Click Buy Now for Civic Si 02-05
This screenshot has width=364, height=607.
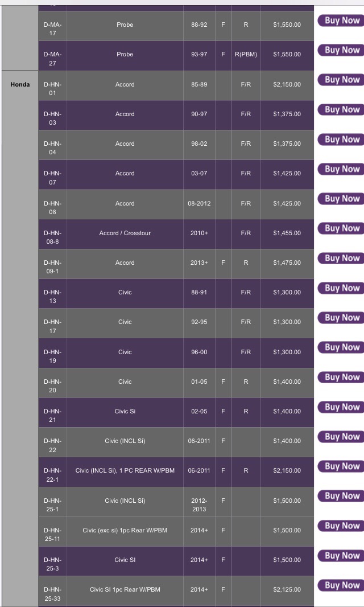[341, 407]
